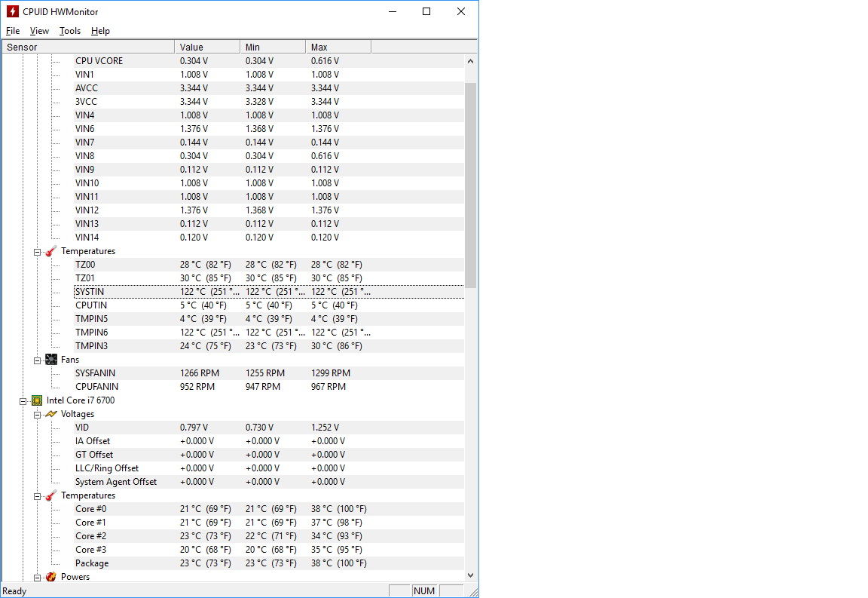Collapse the Temperatures group above Core #0
Viewport: 868px width, 598px height.
(x=37, y=496)
